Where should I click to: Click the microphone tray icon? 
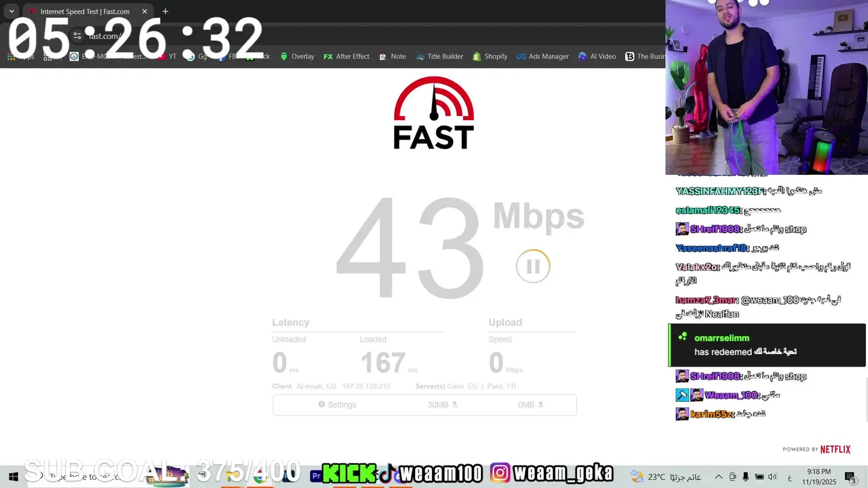[746, 476]
